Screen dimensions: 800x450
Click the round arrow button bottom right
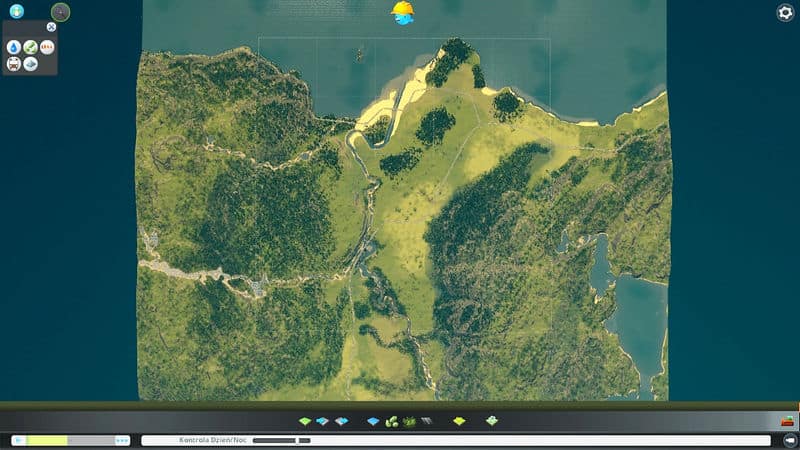[x=789, y=440]
